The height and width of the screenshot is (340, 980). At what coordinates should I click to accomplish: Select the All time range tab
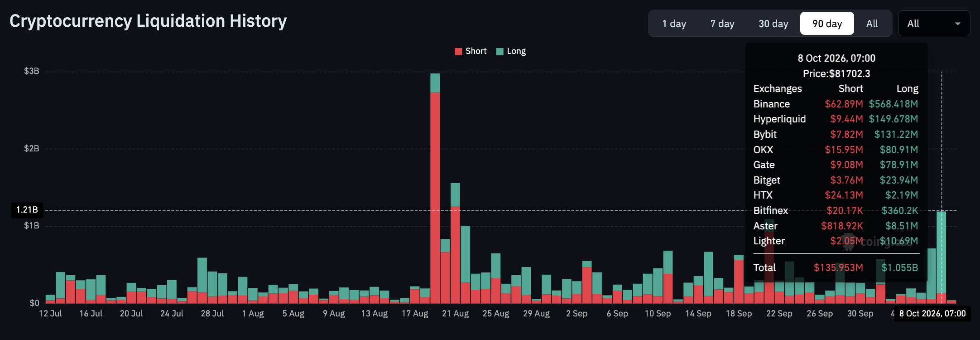point(872,24)
